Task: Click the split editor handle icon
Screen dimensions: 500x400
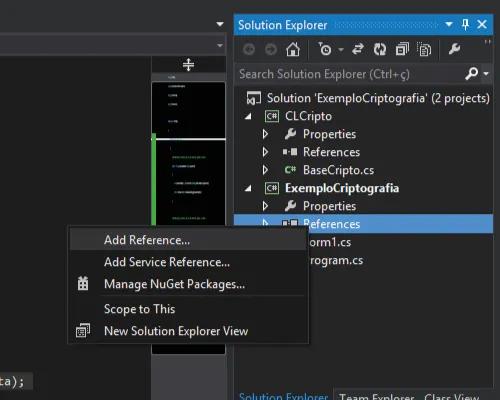Action: pos(188,65)
